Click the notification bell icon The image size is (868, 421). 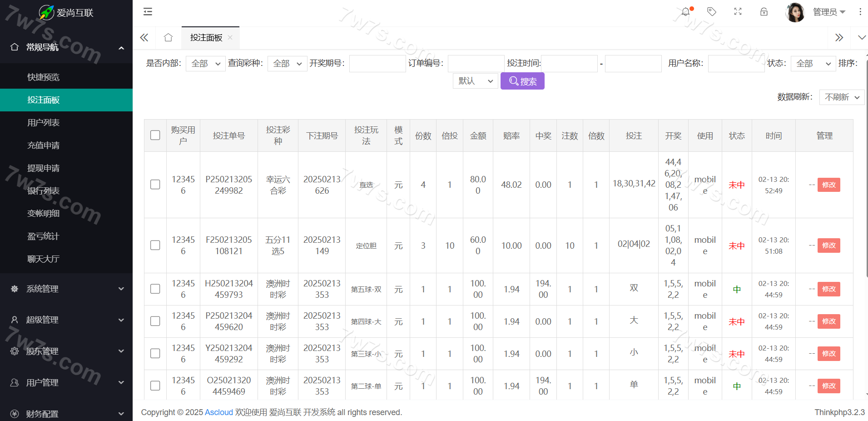[685, 12]
